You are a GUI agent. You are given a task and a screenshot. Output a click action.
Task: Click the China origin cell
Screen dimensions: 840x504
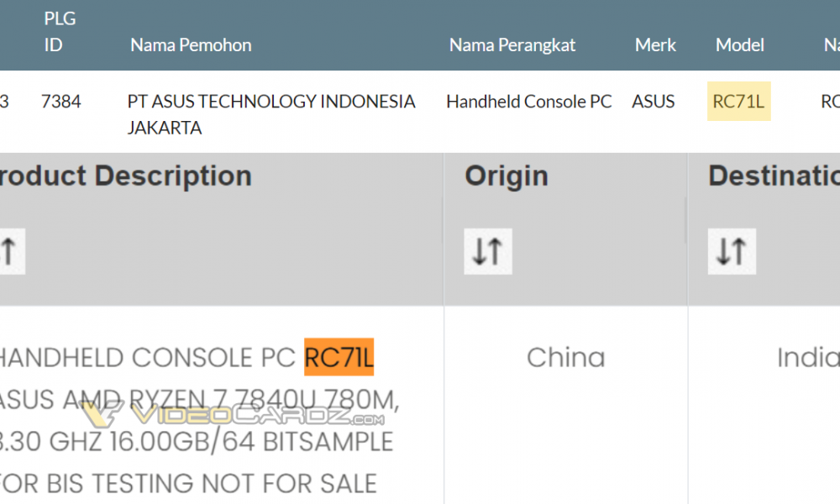[x=565, y=357]
